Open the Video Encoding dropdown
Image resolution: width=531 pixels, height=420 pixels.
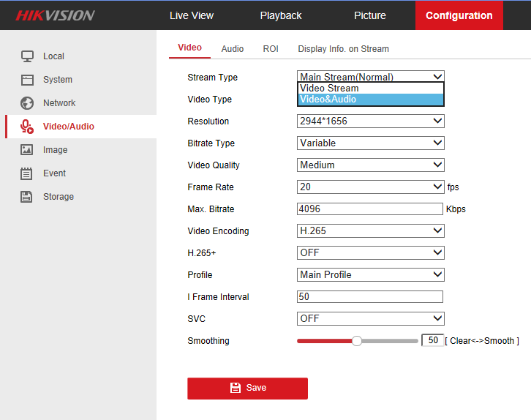(x=370, y=231)
